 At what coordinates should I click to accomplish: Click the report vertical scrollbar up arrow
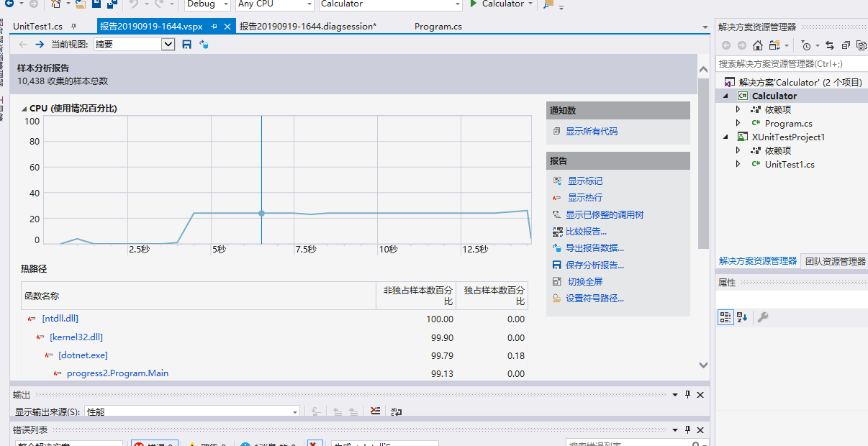tap(704, 69)
